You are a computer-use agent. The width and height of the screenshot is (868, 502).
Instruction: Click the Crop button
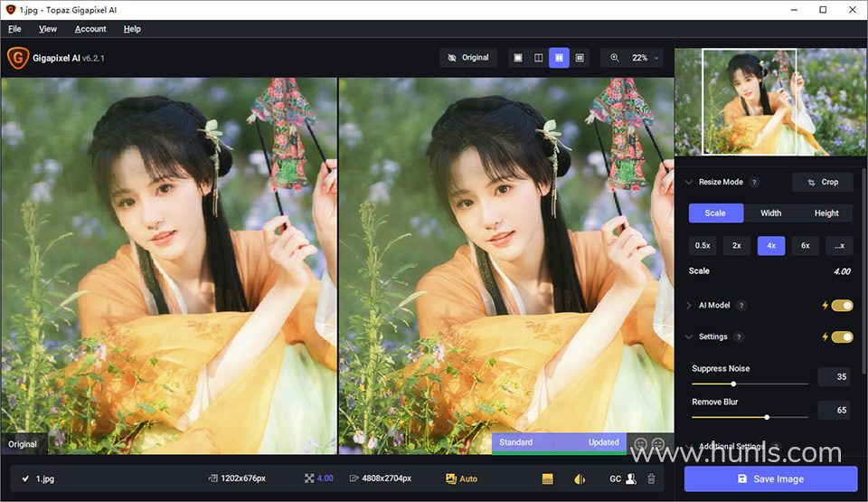[x=823, y=183]
